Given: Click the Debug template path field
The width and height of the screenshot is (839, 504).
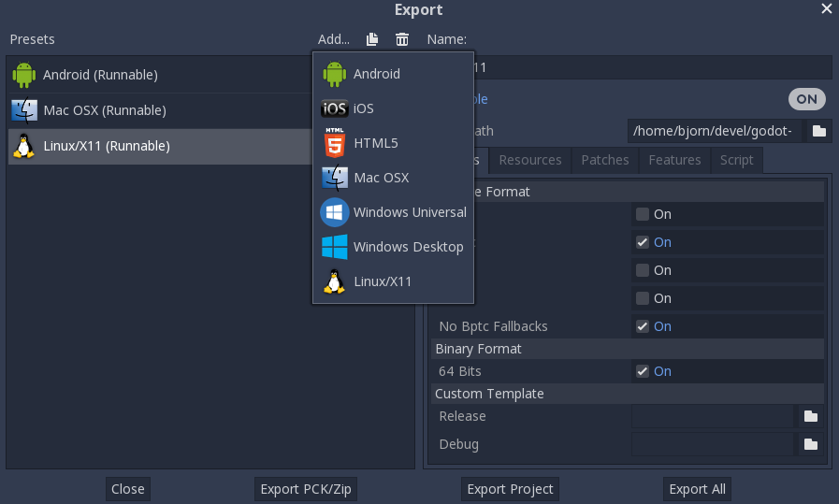Looking at the screenshot, I should pyautogui.click(x=712, y=444).
